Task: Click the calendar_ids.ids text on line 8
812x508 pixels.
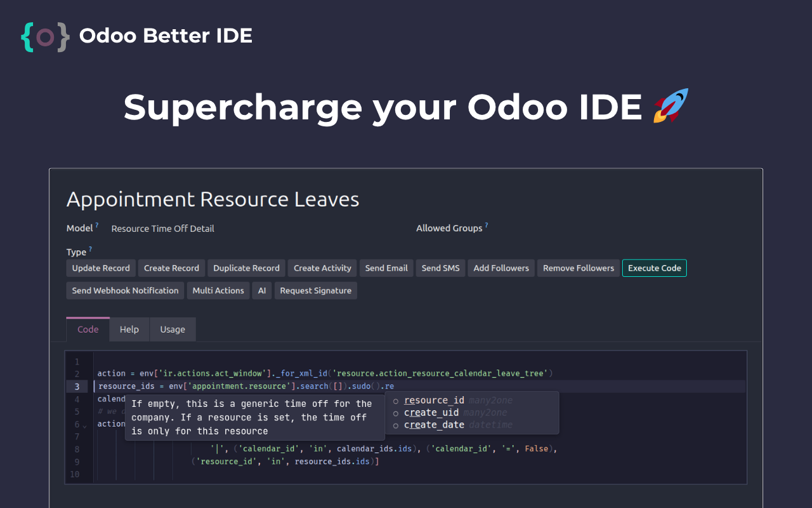Action: pyautogui.click(x=374, y=449)
